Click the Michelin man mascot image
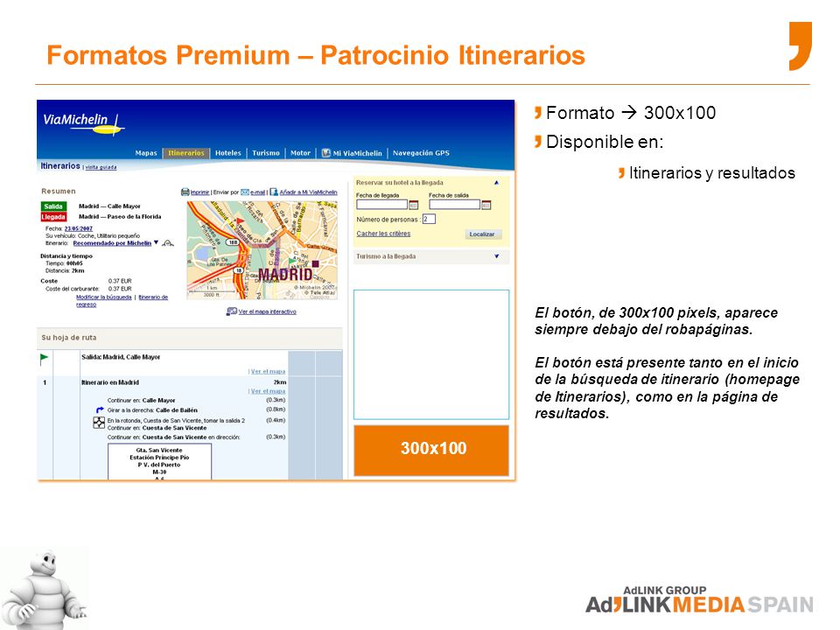The image size is (840, 630). 43,589
